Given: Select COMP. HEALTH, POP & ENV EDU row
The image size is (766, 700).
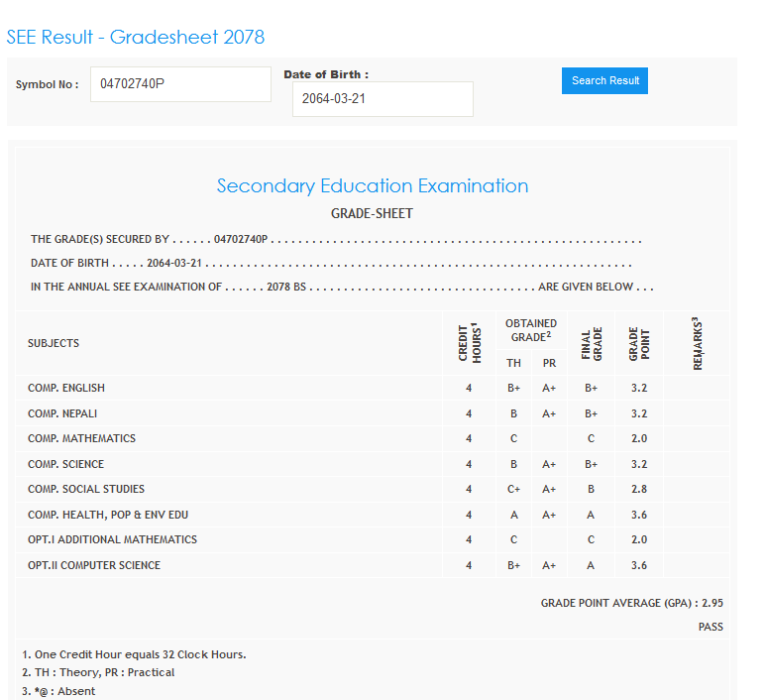Looking at the screenshot, I should point(108,515).
